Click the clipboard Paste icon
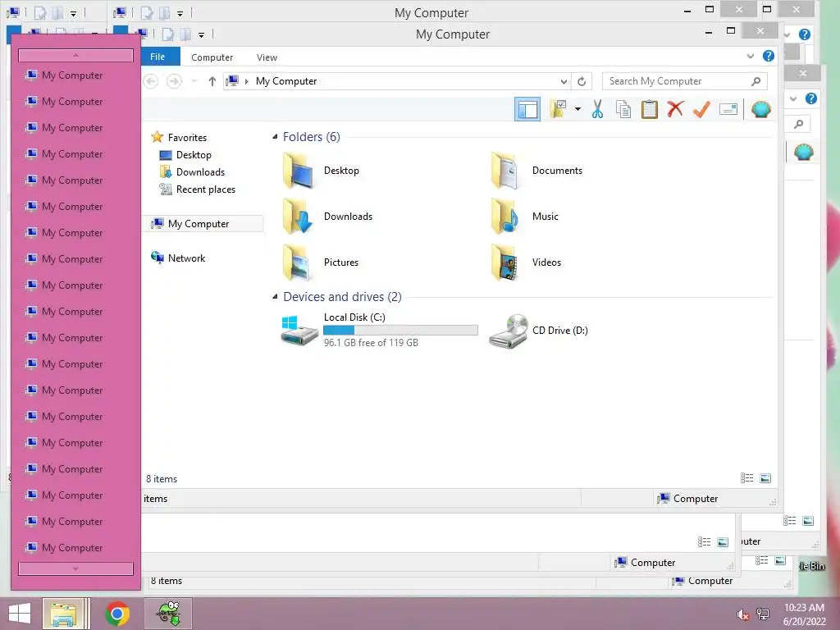 coord(650,109)
